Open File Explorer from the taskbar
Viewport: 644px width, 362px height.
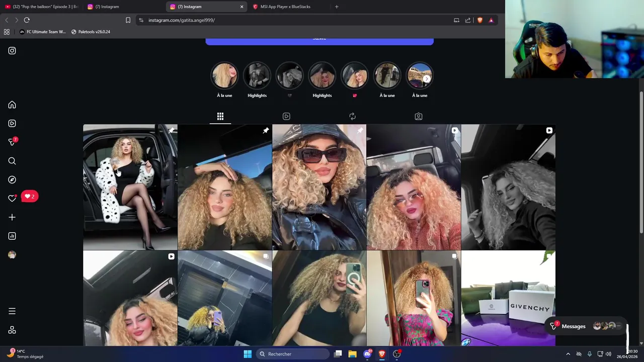352,354
